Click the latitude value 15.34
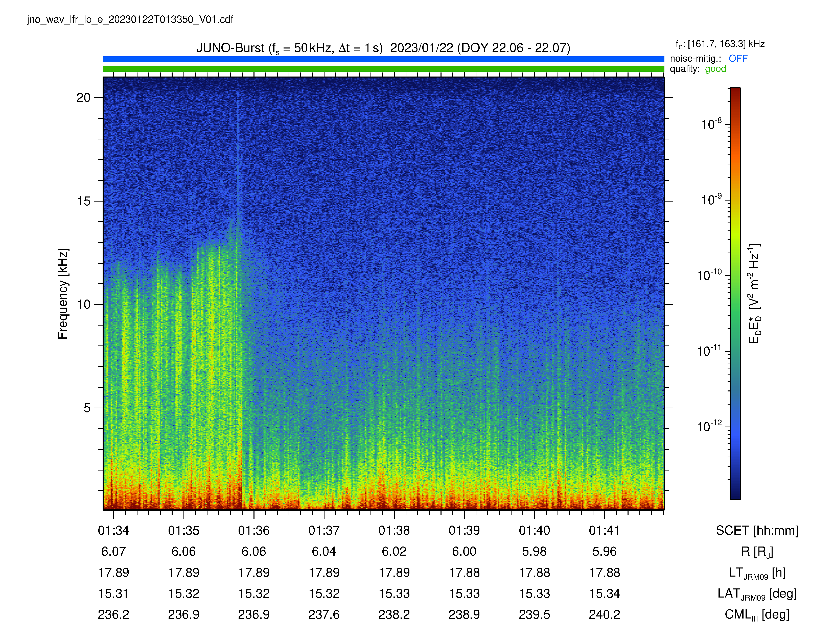834x644 pixels. click(605, 594)
